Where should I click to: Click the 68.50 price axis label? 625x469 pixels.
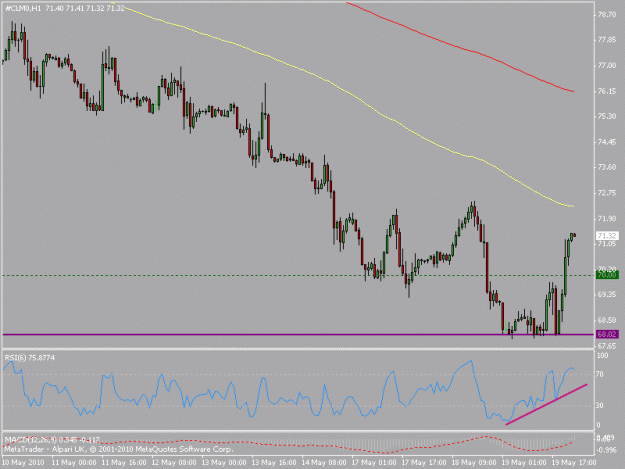[x=607, y=320]
